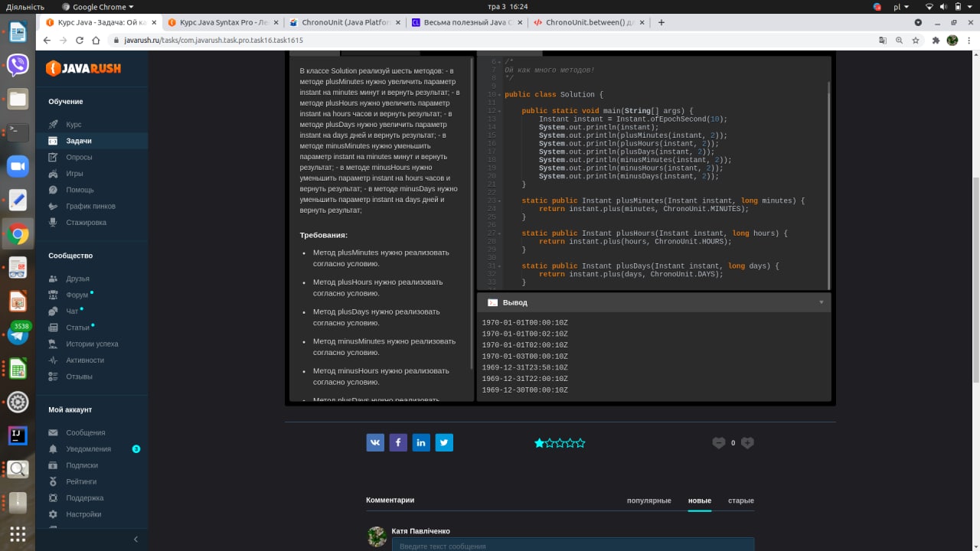Open Стажировка page
Image resolution: width=980 pixels, height=551 pixels.
pyautogui.click(x=86, y=222)
